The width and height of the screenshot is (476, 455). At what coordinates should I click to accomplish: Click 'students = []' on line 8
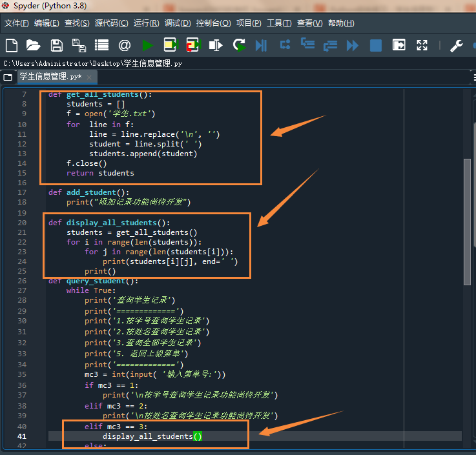96,104
